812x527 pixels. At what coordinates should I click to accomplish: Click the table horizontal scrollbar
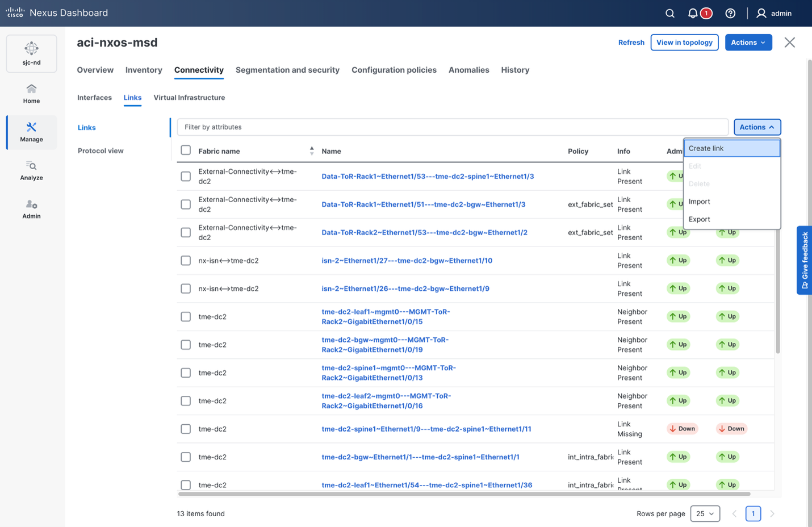click(464, 494)
